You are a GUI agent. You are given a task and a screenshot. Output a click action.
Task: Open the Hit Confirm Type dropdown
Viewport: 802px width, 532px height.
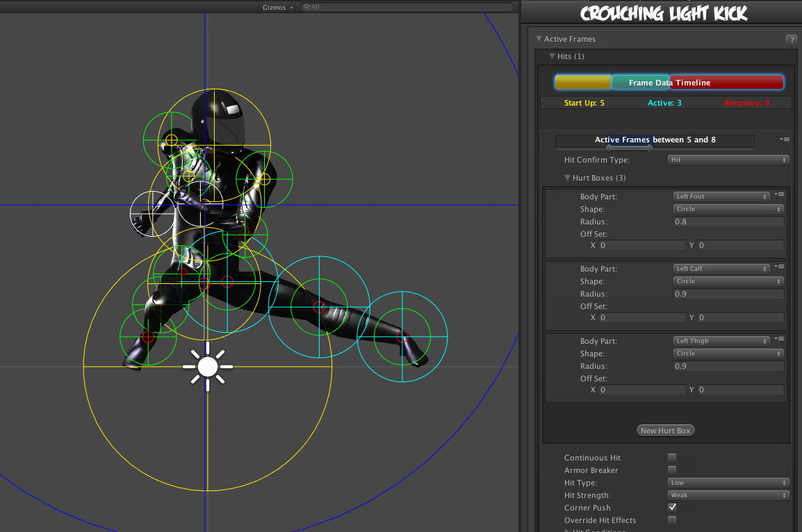(728, 160)
